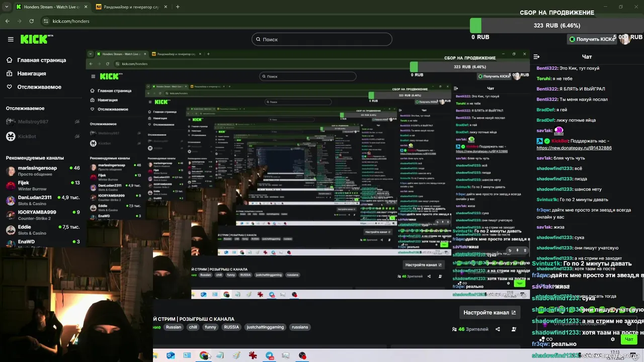Click the share icon under the stream
This screenshot has width=644, height=362.
498,329
